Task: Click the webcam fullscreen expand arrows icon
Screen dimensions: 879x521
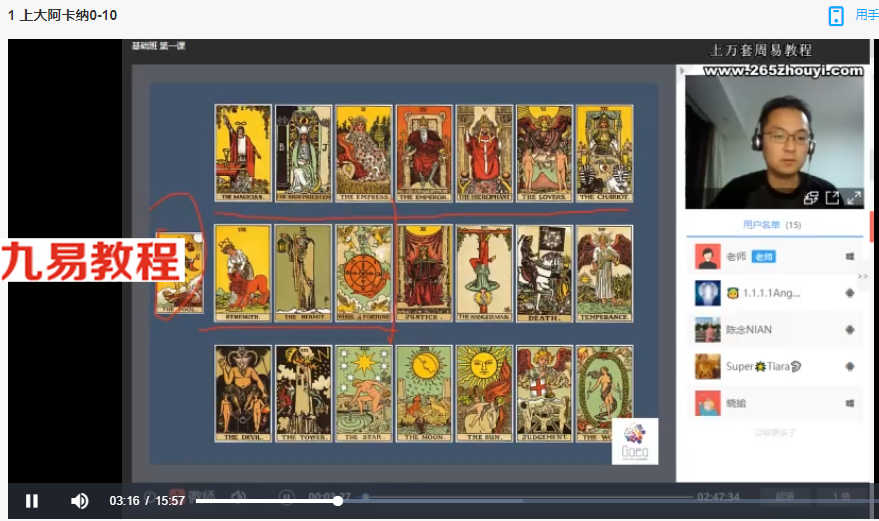Action: pyautogui.click(x=854, y=197)
